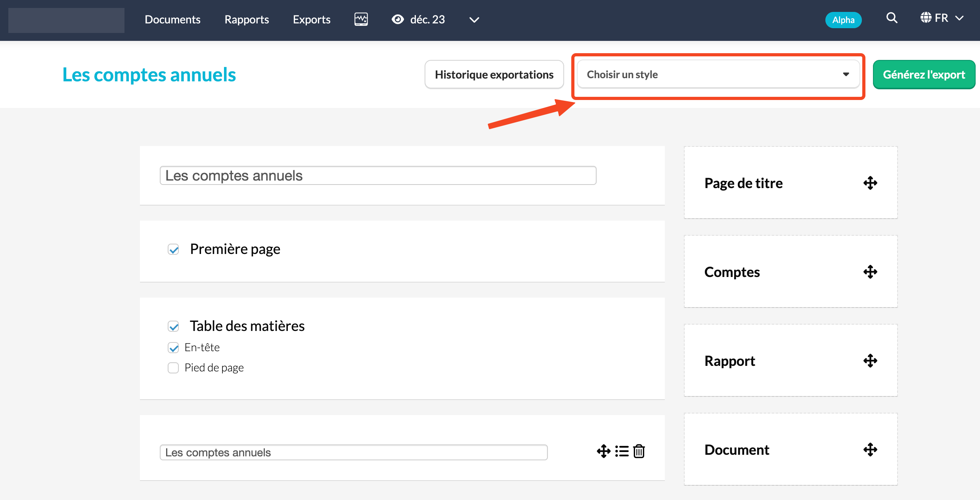The height and width of the screenshot is (500, 980).
Task: Click the move icon on Rapport block
Action: pos(870,361)
